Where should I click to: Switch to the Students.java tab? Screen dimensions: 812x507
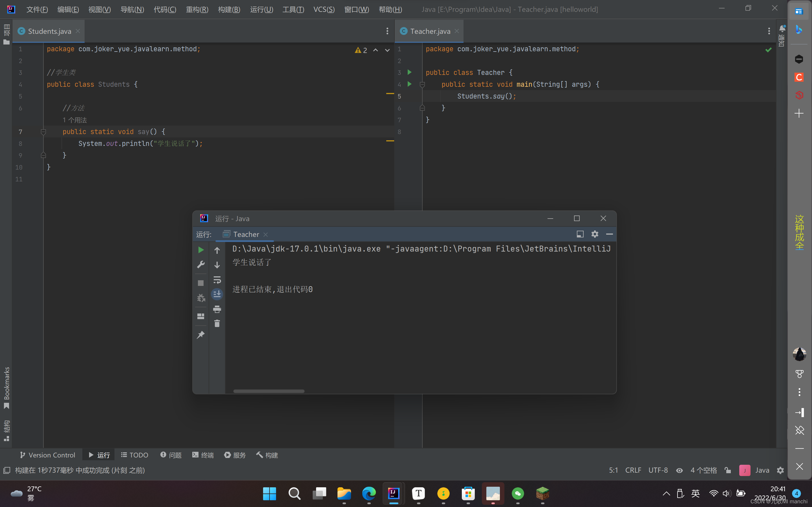click(x=49, y=31)
